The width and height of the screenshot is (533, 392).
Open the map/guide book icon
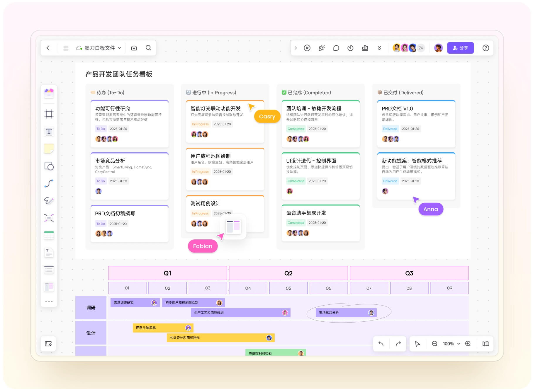tap(486, 344)
